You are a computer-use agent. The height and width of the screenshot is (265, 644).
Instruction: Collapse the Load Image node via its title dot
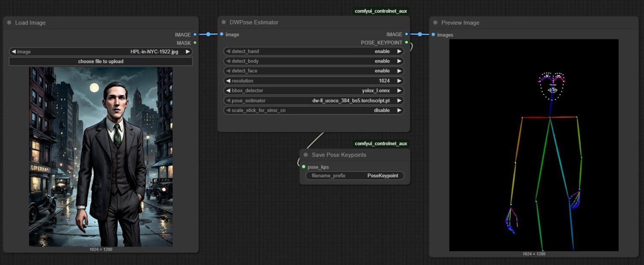click(x=9, y=23)
